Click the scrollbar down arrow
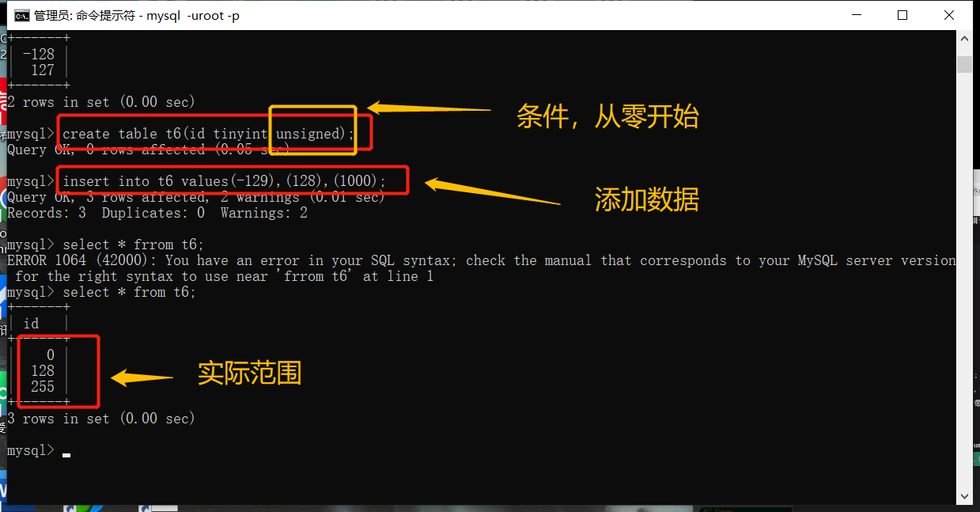This screenshot has height=512, width=980. click(963, 496)
